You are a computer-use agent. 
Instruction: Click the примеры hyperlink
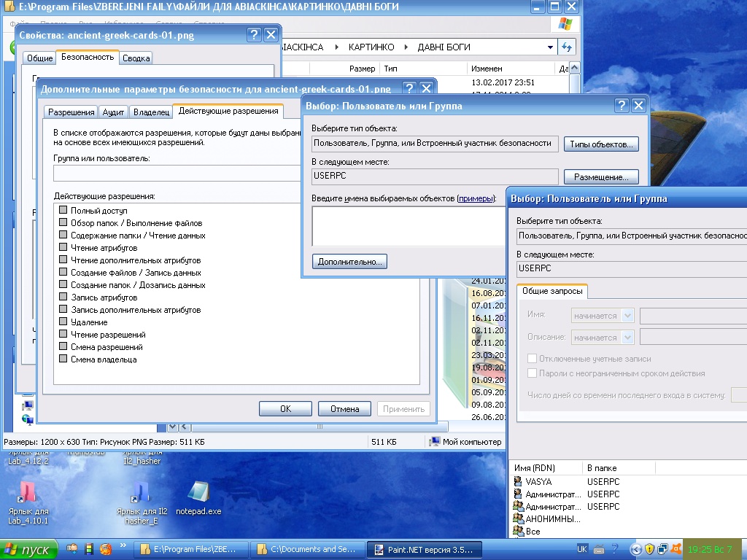[x=476, y=198]
